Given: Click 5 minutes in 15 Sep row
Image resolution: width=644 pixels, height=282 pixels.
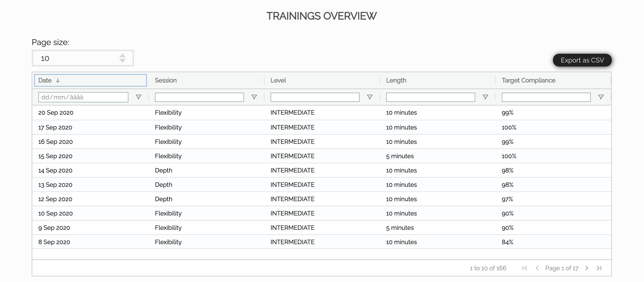Looking at the screenshot, I should tap(400, 156).
